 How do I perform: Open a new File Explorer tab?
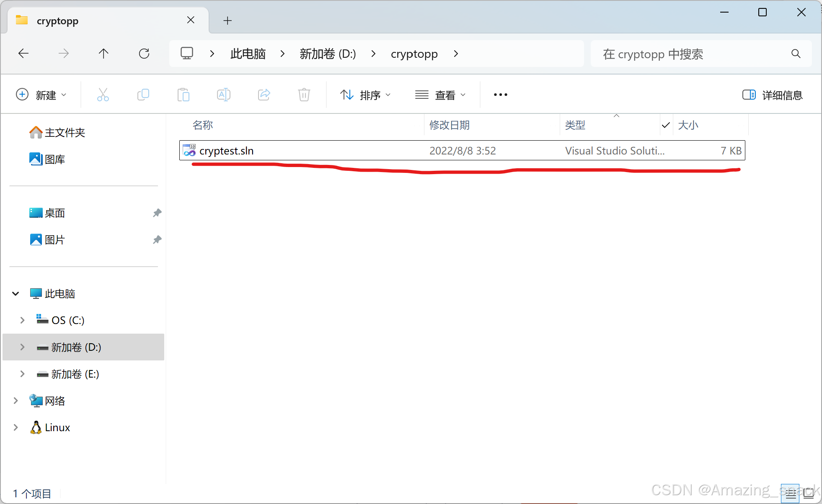coord(227,20)
